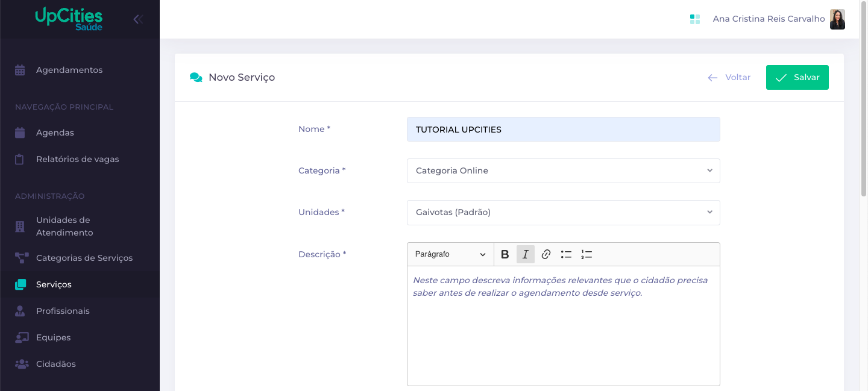
Task: Open the Unidades dropdown
Action: coord(563,212)
